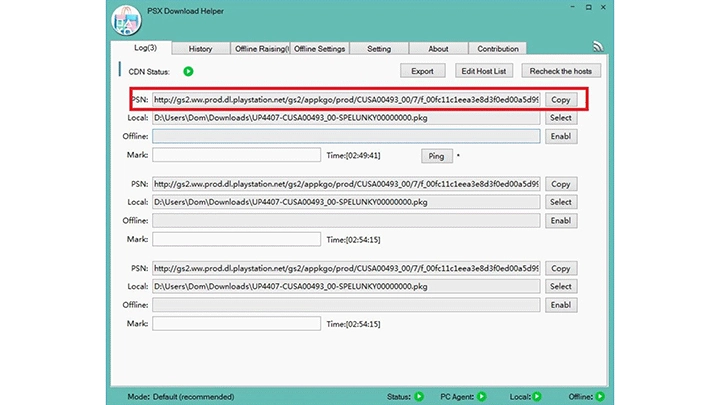Click the first PSN URL field
The width and height of the screenshot is (720, 405).
point(346,100)
